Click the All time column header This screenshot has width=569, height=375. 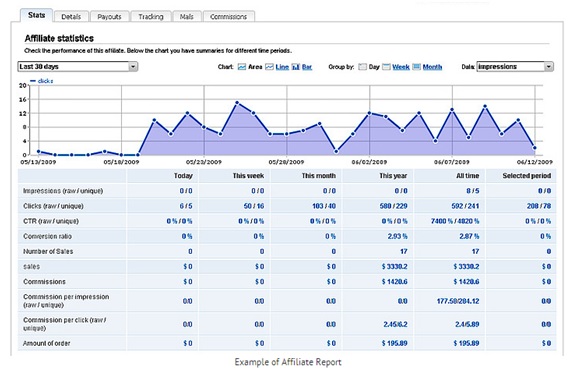click(467, 176)
